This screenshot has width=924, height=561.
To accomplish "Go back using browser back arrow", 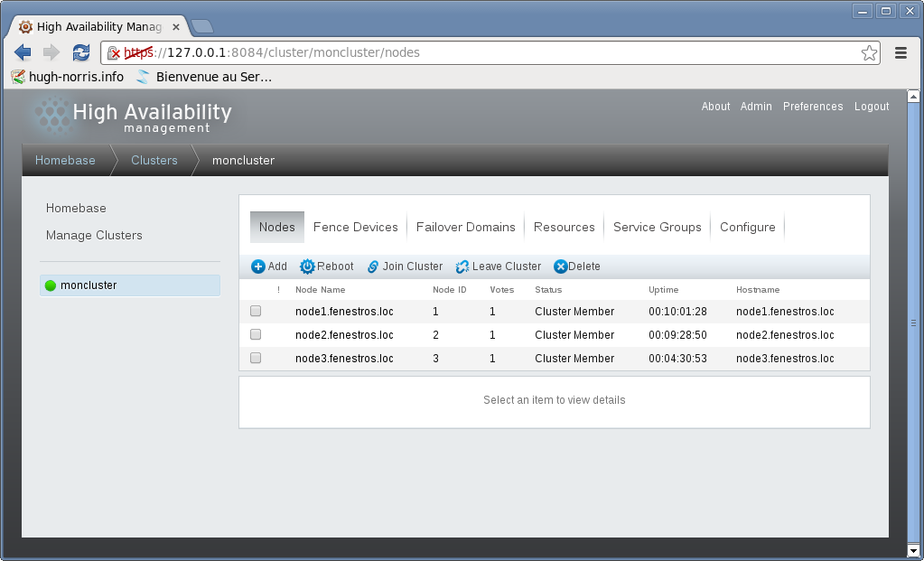I will pos(23,52).
